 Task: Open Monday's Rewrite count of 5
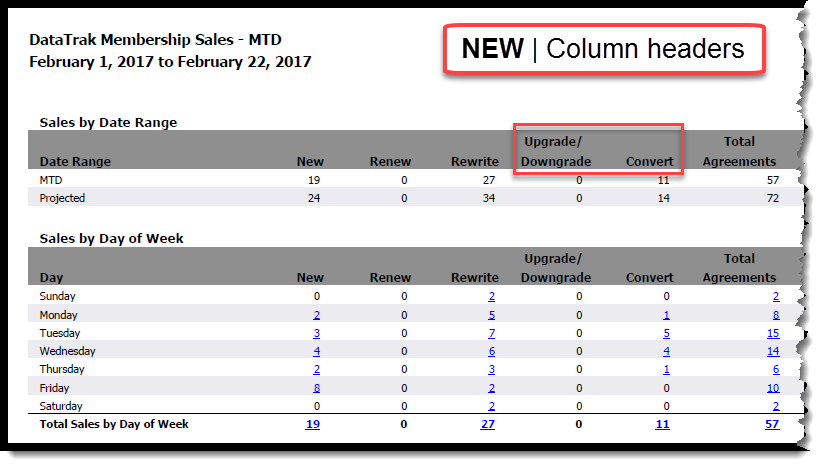point(491,315)
